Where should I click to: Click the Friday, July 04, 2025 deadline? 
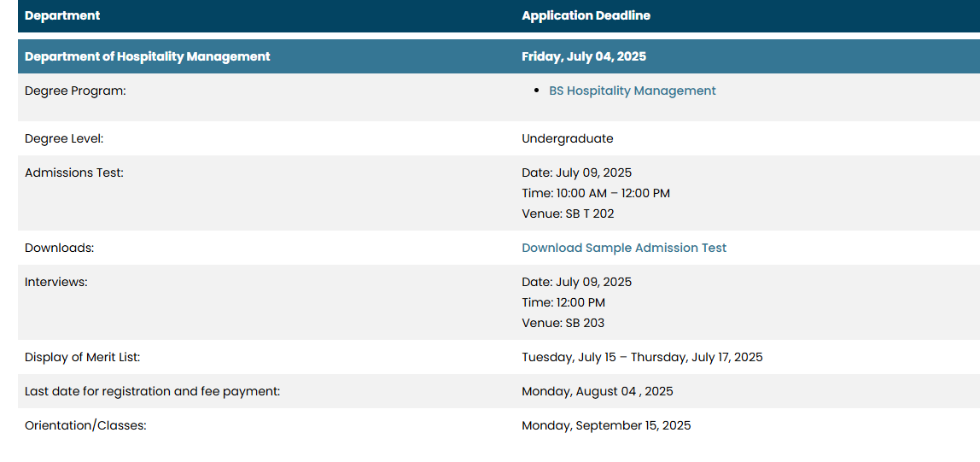[x=584, y=56]
